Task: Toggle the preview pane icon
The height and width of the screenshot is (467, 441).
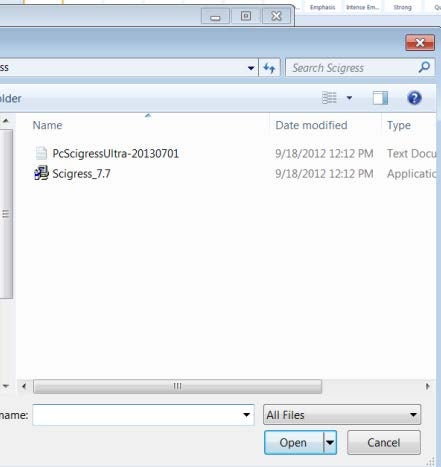Action: (x=380, y=98)
